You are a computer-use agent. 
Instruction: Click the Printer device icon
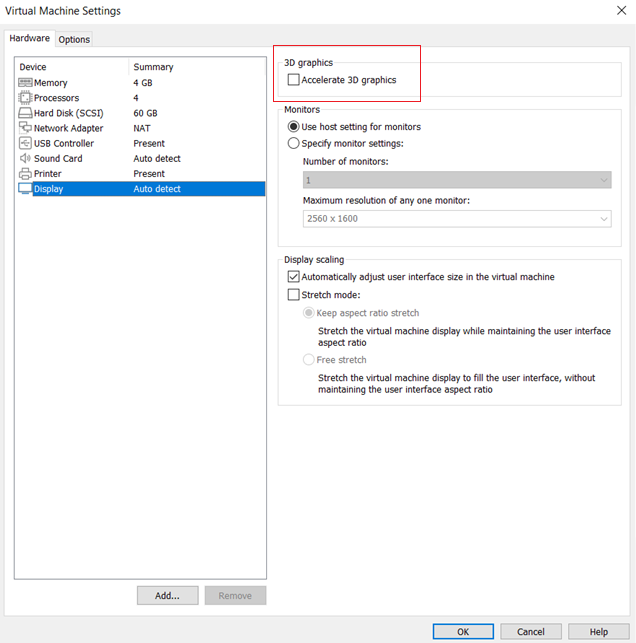pos(25,174)
